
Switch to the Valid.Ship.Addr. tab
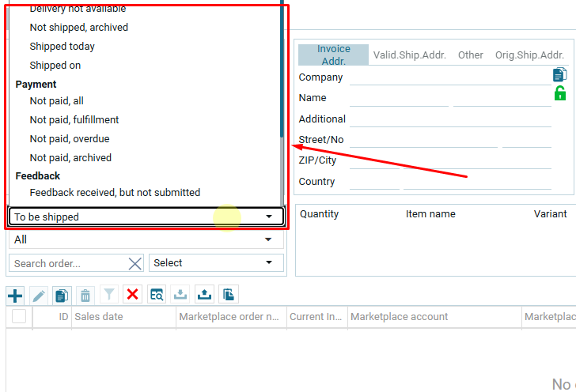point(410,55)
